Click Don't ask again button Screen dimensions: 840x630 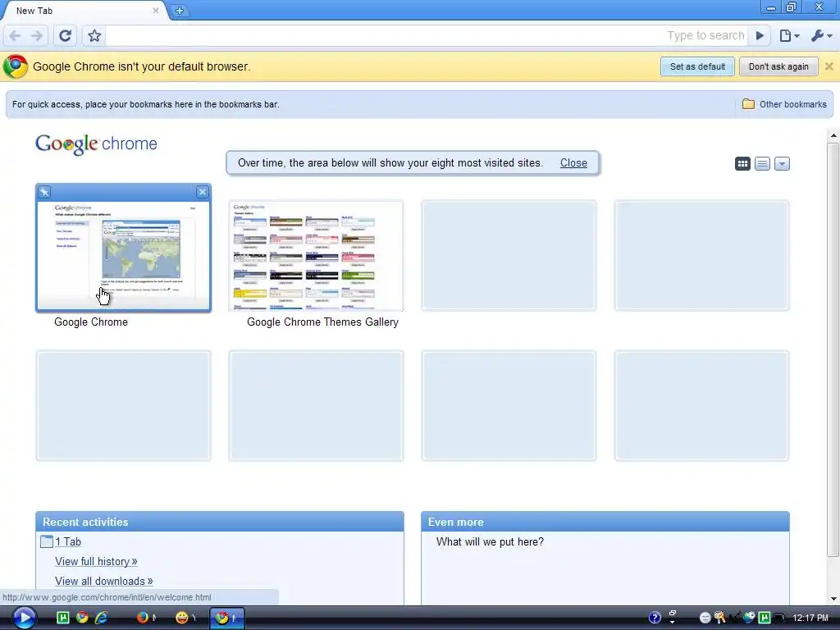click(778, 67)
